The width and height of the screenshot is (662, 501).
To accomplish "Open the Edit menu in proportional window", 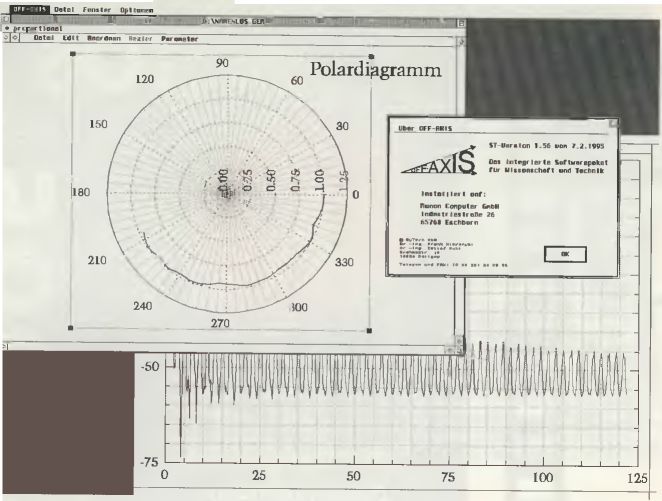I will coord(72,39).
